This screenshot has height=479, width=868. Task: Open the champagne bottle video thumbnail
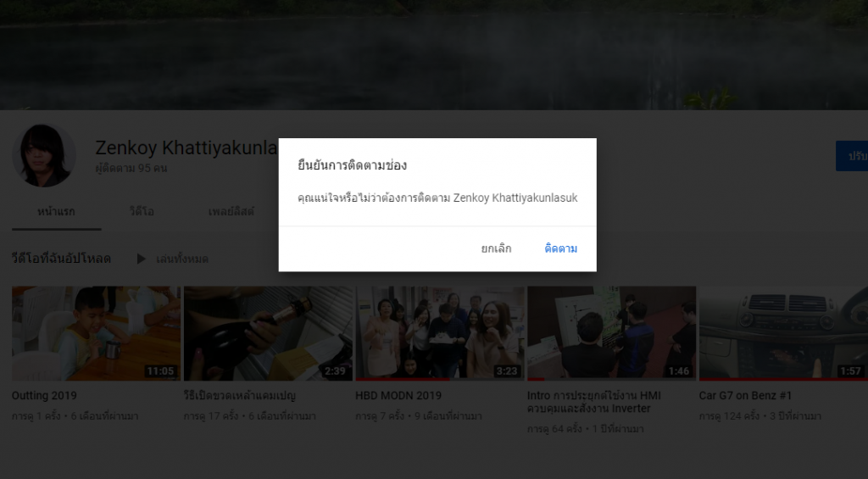point(268,333)
